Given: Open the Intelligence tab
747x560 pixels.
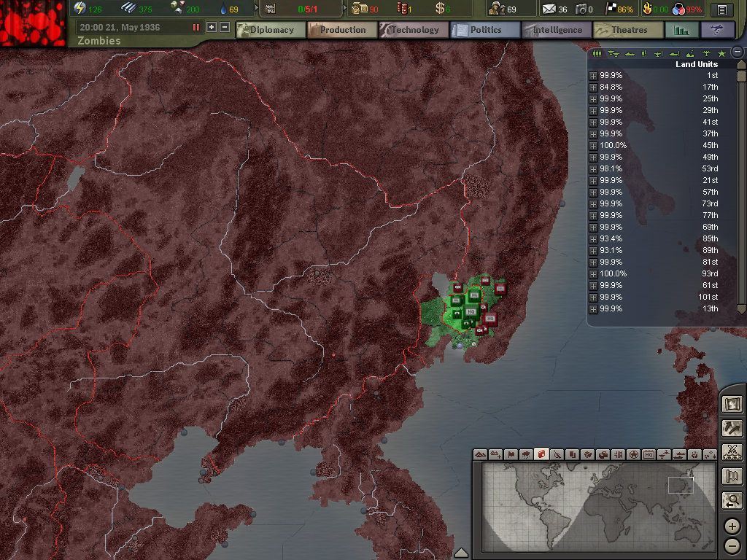Looking at the screenshot, I should click(x=557, y=30).
